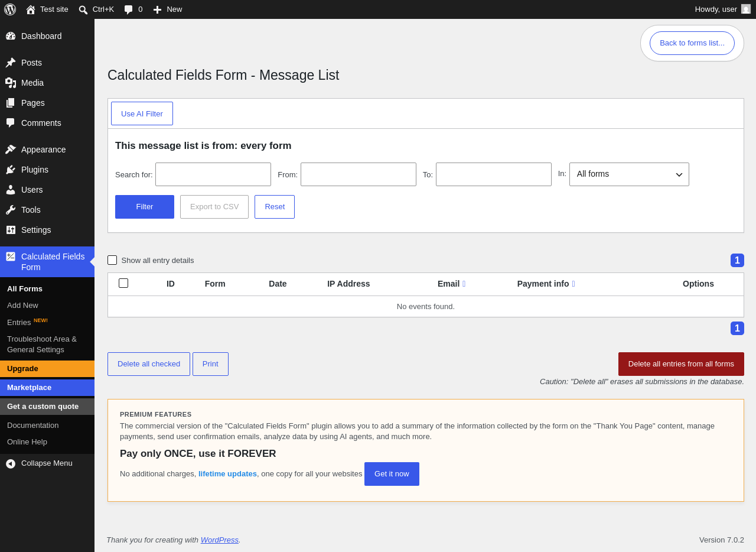Viewport: 756px width, 552px height.
Task: Click the ID column header
Action: 171,284
